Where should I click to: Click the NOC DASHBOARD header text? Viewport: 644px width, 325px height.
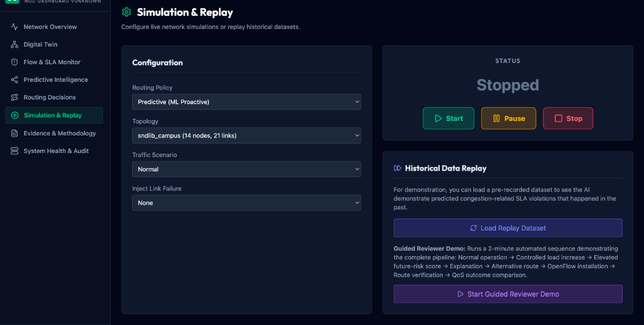[62, 2]
